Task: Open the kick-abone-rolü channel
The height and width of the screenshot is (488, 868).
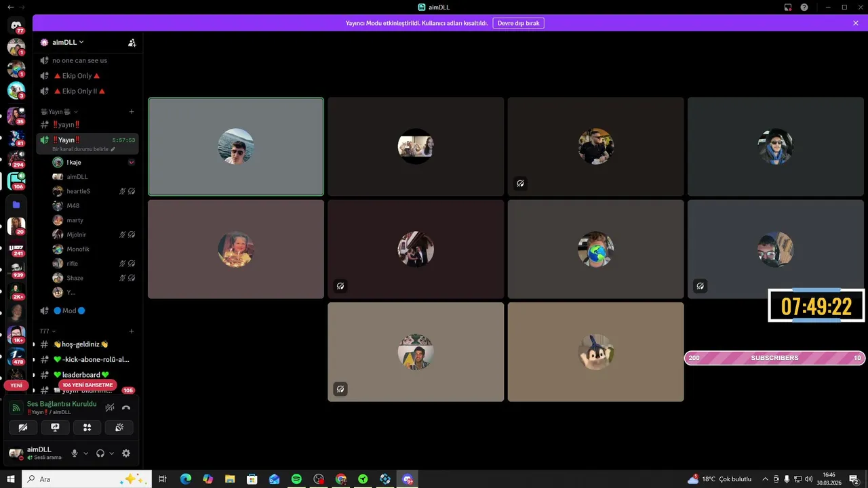Action: click(87, 359)
